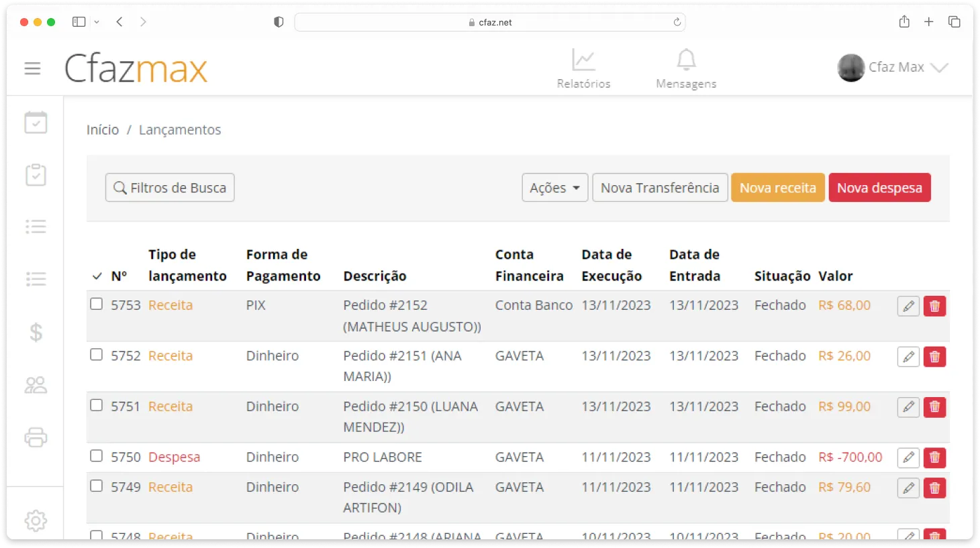This screenshot has height=548, width=980.
Task: Delete entry 5753 with trash icon
Action: pyautogui.click(x=934, y=307)
